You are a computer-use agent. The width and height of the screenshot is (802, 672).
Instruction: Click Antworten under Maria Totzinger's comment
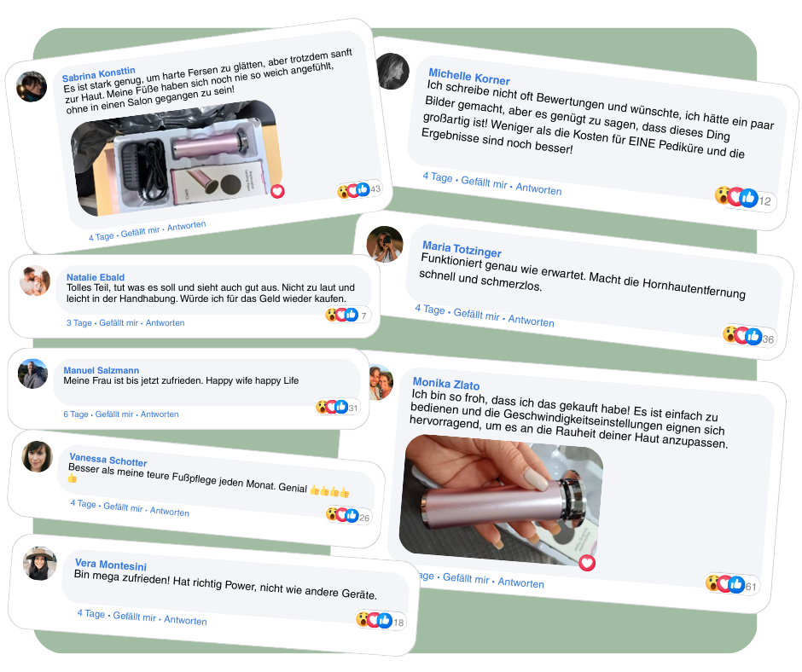pos(531,321)
